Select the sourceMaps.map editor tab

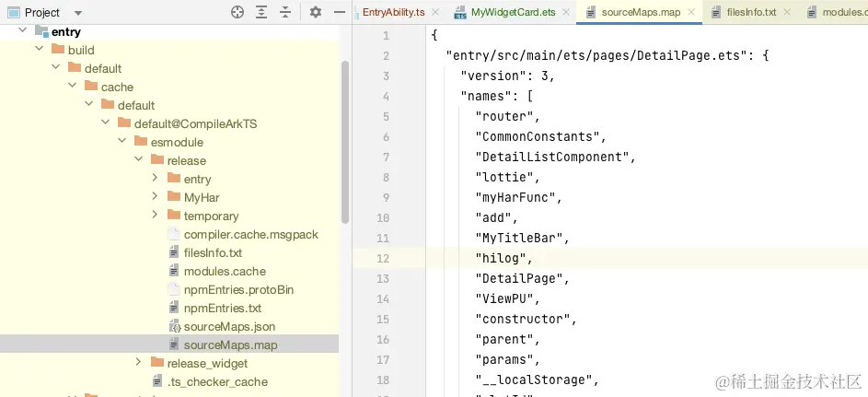pos(641,12)
